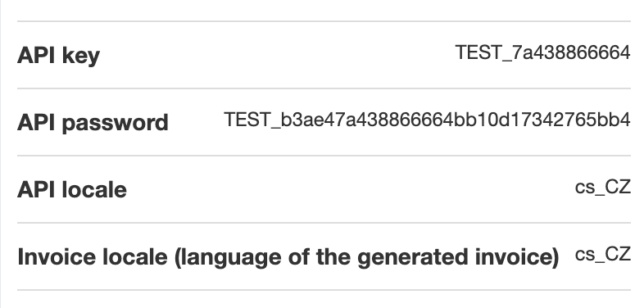Click the divider below the Invoice locale row
The image size is (644, 308).
[324, 290]
